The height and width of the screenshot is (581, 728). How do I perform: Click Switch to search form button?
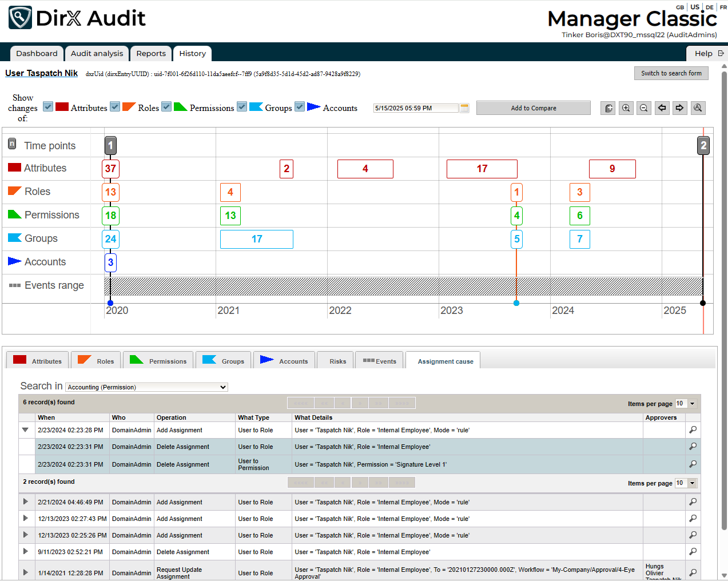pyautogui.click(x=671, y=73)
